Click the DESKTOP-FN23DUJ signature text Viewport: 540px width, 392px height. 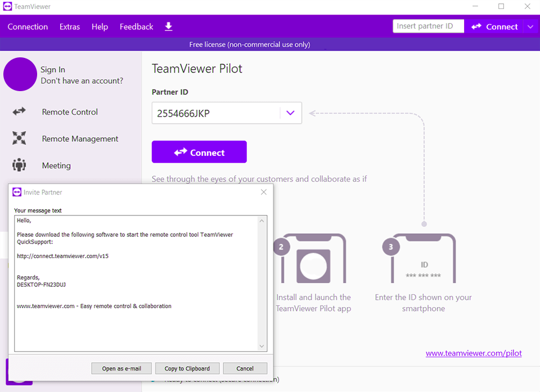(41, 285)
